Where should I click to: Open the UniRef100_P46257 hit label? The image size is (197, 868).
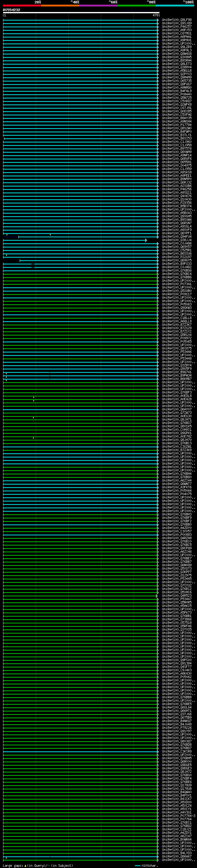point(176,26)
